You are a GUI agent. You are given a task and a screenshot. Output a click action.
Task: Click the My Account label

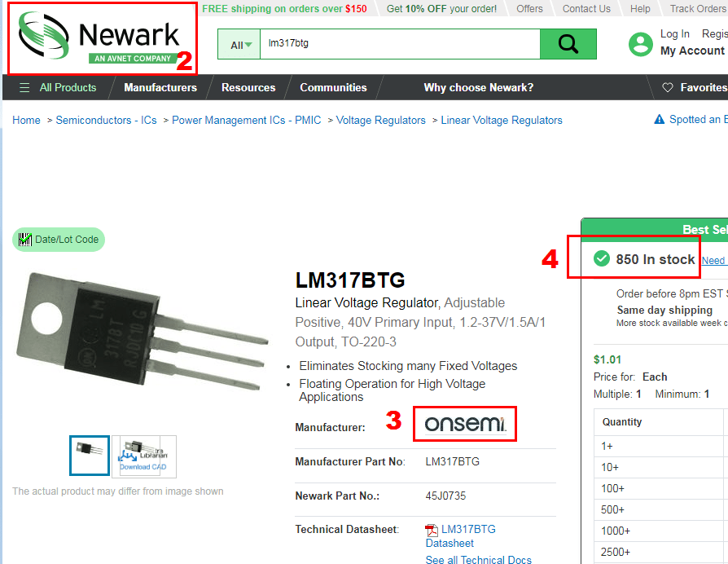(x=692, y=51)
